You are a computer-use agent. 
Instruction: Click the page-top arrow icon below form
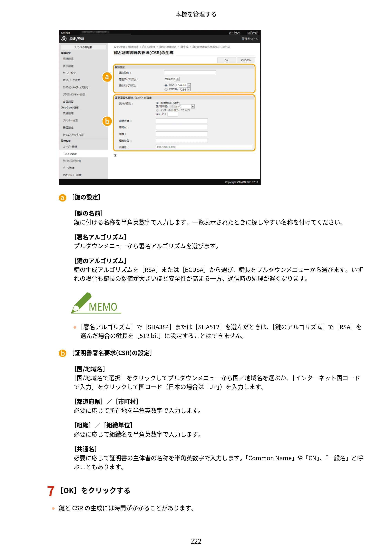coord(115,155)
